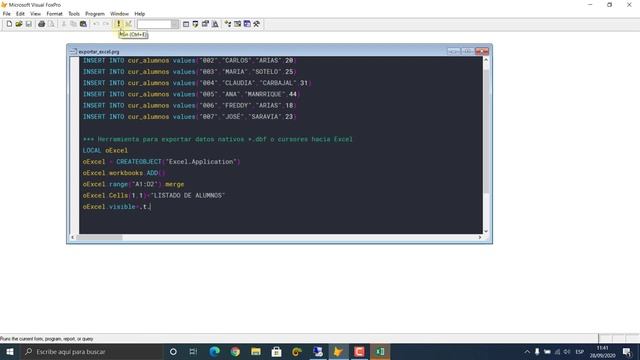Open Google Chrome from the taskbar

(235, 351)
